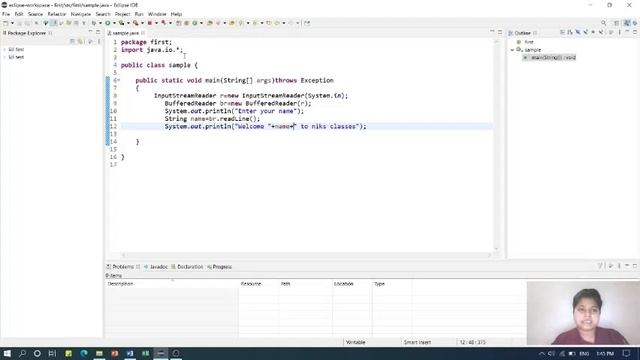Switch to the Java perspective icon
This screenshot has width=640, height=360.
(x=627, y=23)
